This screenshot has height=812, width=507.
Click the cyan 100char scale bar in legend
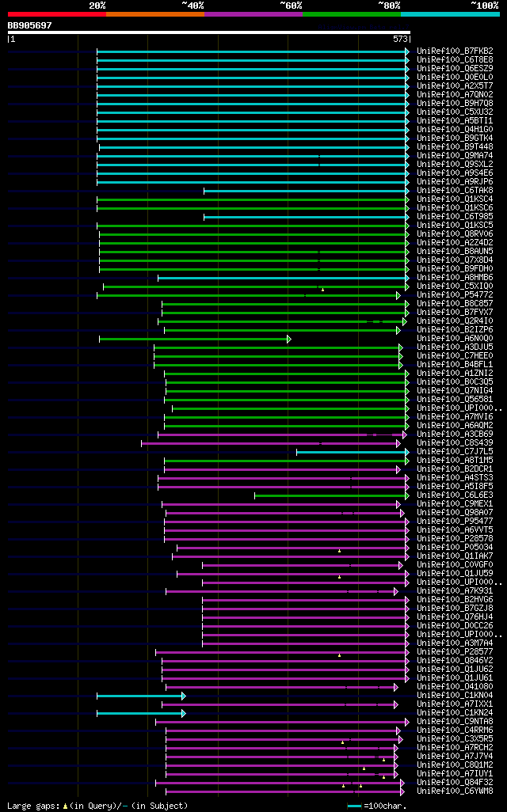tap(354, 806)
